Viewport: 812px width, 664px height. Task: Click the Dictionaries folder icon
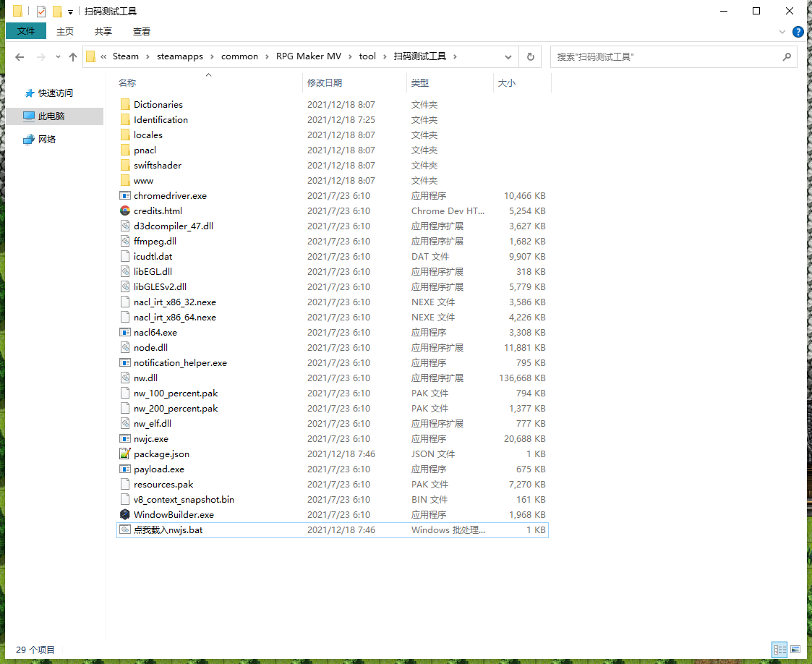click(x=125, y=105)
